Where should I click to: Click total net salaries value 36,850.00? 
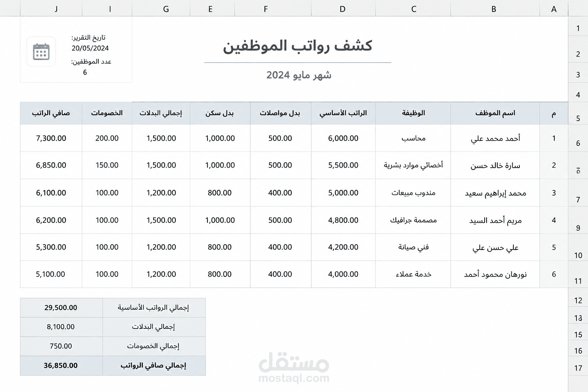(x=60, y=366)
